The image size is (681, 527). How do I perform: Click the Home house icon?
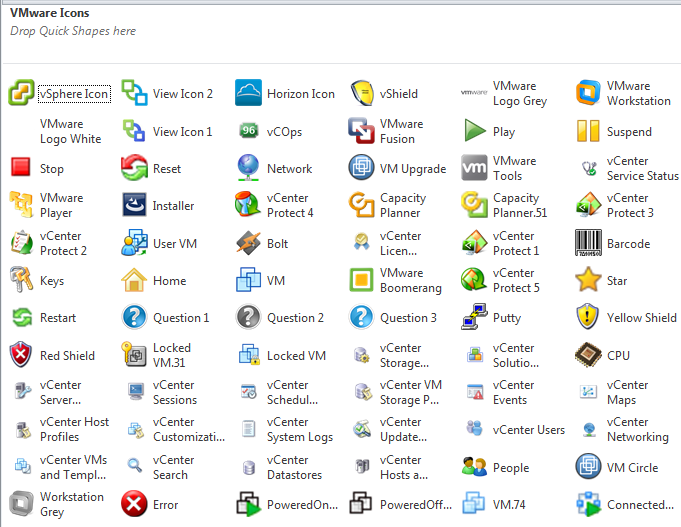[134, 279]
